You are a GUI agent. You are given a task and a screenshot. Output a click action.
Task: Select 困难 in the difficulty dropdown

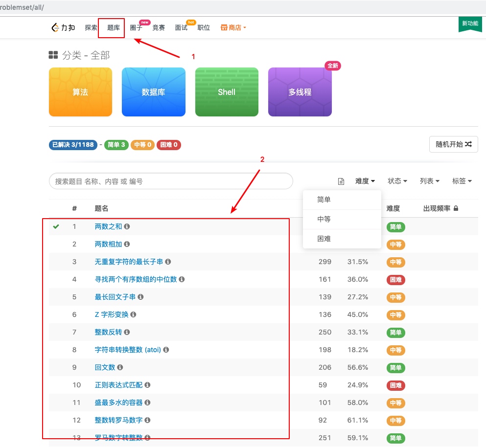[x=342, y=239]
